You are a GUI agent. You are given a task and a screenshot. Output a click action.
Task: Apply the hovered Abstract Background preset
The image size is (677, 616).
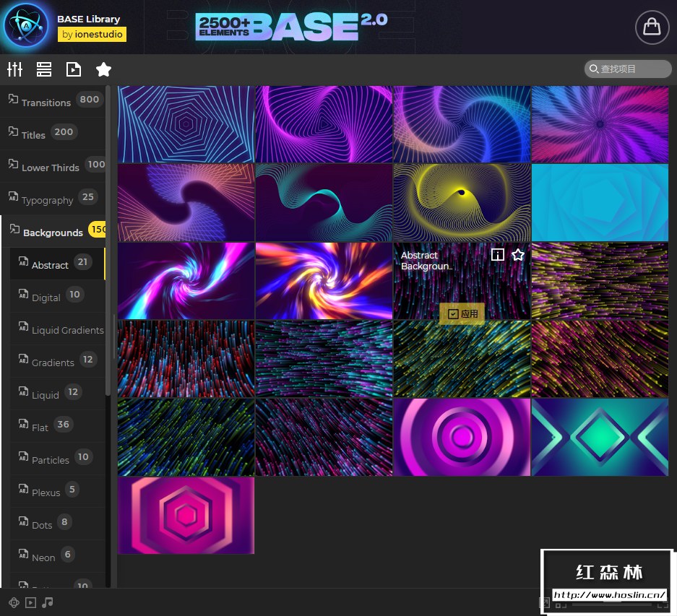(x=462, y=314)
